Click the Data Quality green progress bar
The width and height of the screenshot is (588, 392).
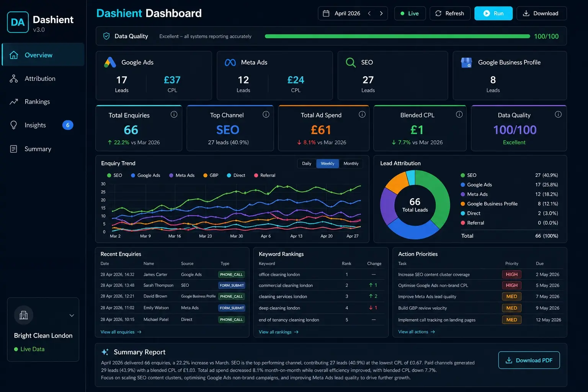pyautogui.click(x=397, y=36)
